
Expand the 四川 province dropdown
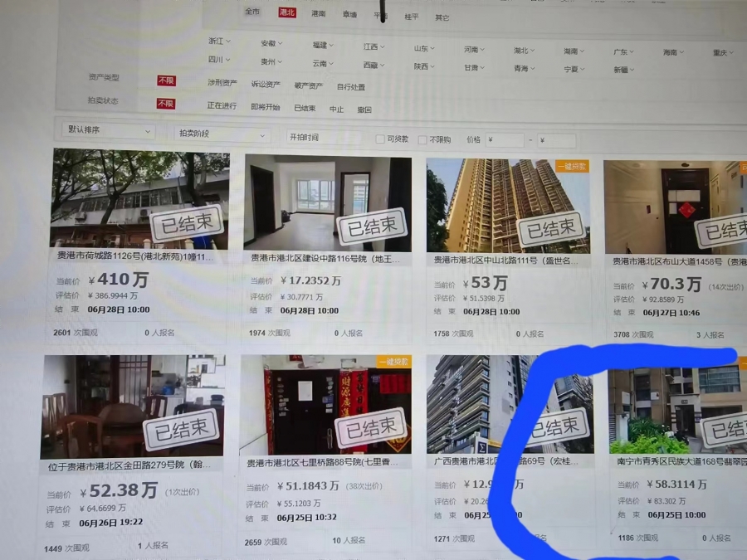[x=219, y=60]
